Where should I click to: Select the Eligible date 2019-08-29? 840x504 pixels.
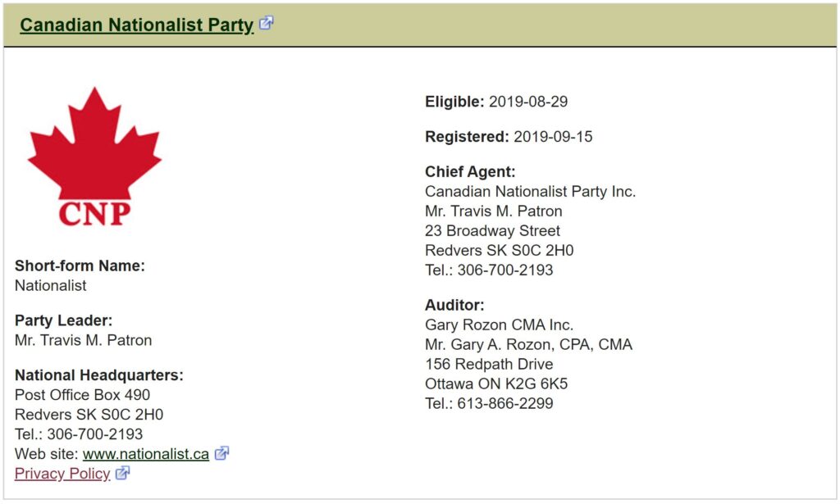[528, 102]
